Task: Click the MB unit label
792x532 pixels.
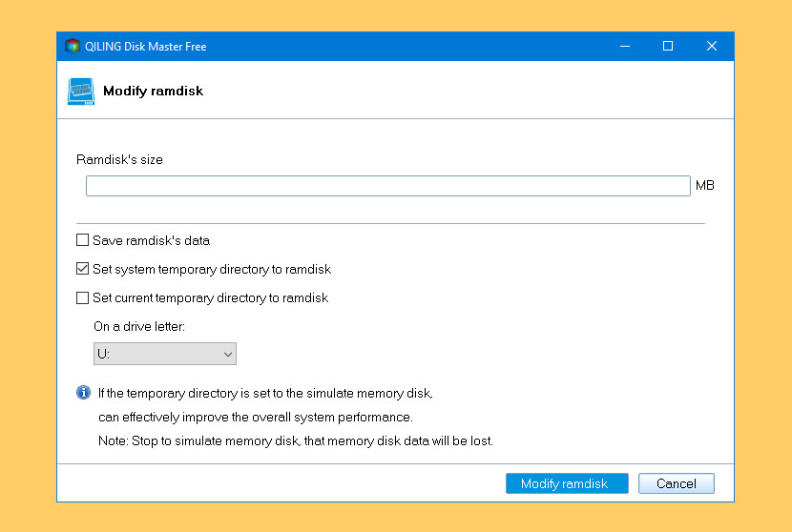Action: [704, 186]
